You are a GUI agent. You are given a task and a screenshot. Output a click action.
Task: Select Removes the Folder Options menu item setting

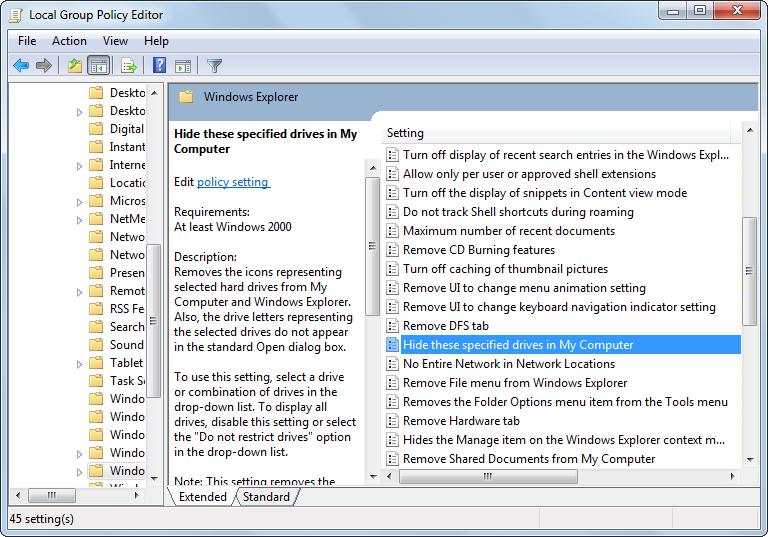pos(563,402)
